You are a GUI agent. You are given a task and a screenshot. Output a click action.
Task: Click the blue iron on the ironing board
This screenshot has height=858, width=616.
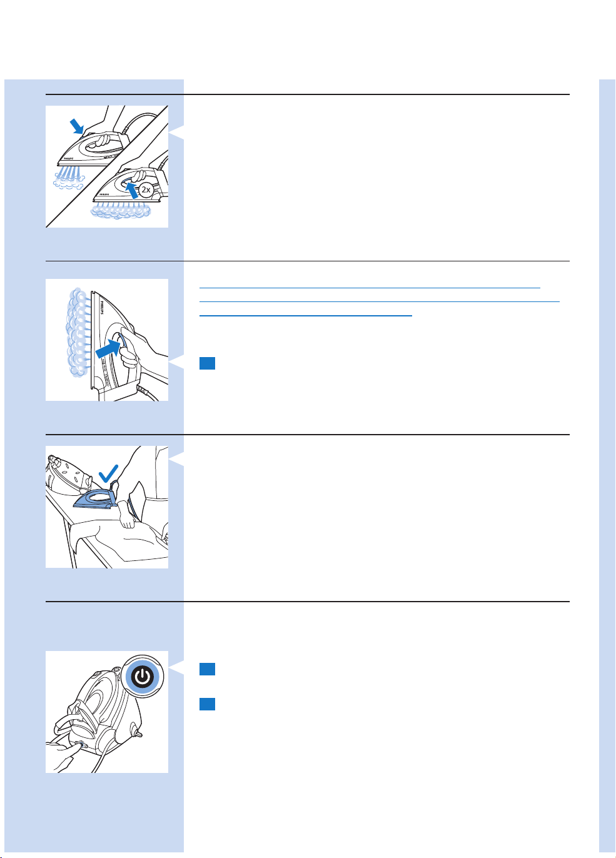[97, 499]
